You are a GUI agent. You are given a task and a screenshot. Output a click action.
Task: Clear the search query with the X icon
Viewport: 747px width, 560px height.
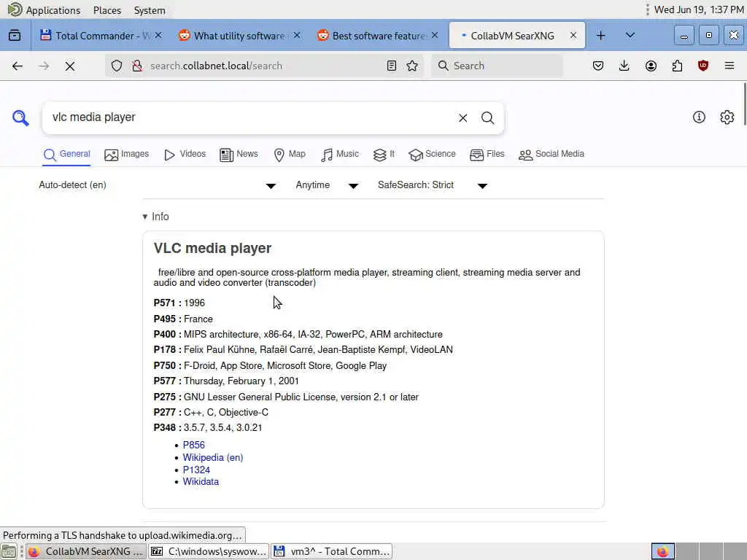(462, 117)
